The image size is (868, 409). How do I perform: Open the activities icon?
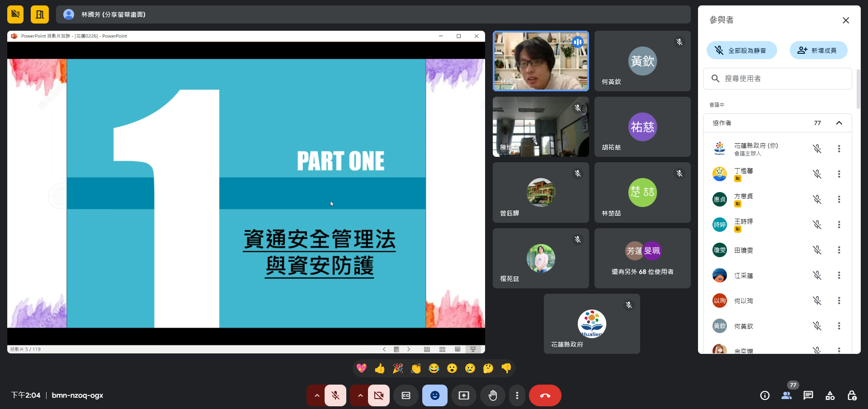830,395
